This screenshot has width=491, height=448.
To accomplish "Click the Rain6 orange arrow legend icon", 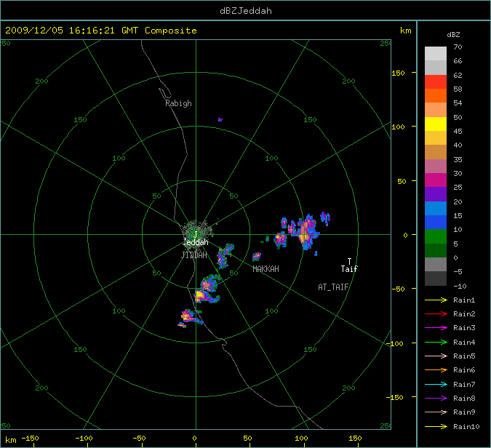I will tap(436, 370).
